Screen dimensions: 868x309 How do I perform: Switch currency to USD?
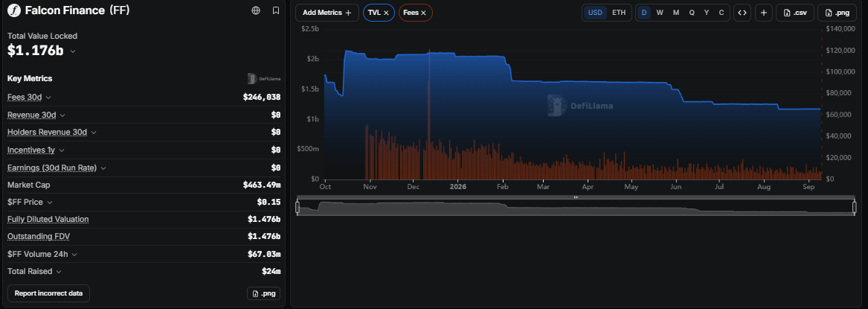coord(595,13)
